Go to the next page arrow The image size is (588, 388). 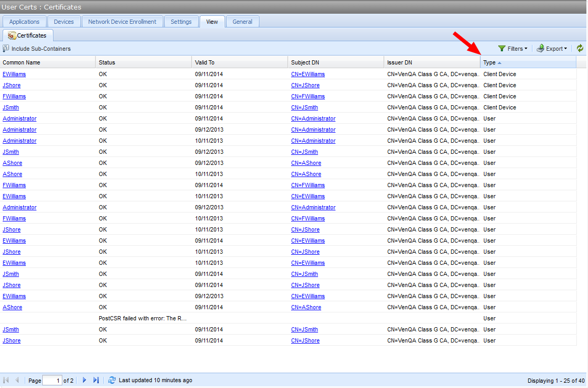(x=85, y=380)
